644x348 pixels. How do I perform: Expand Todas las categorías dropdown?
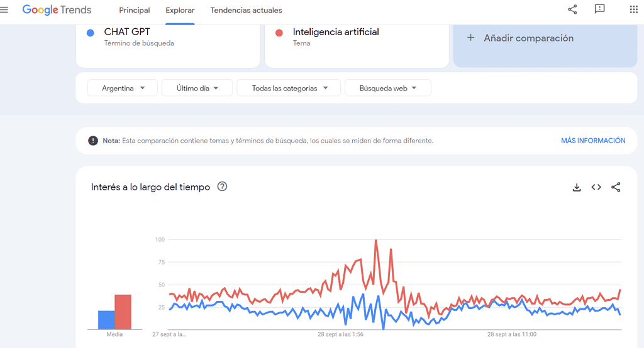click(289, 88)
